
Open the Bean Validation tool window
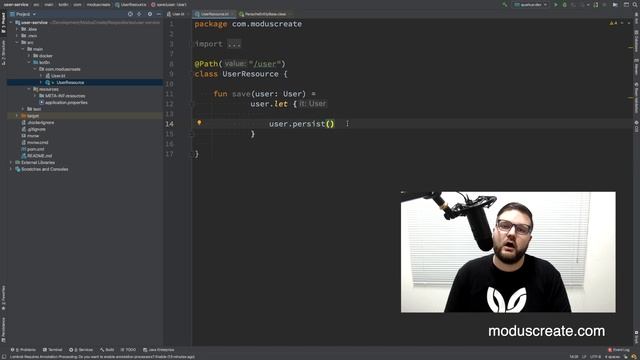tap(636, 98)
